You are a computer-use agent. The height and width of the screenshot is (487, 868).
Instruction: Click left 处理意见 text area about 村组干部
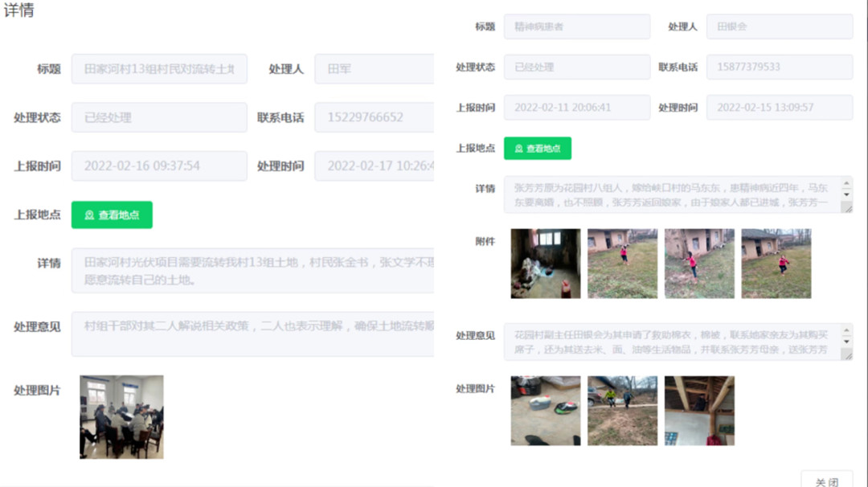[x=252, y=334]
